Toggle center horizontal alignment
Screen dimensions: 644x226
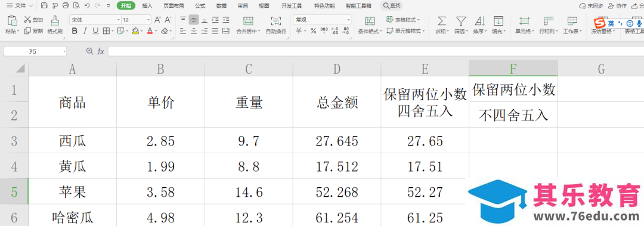point(193,31)
